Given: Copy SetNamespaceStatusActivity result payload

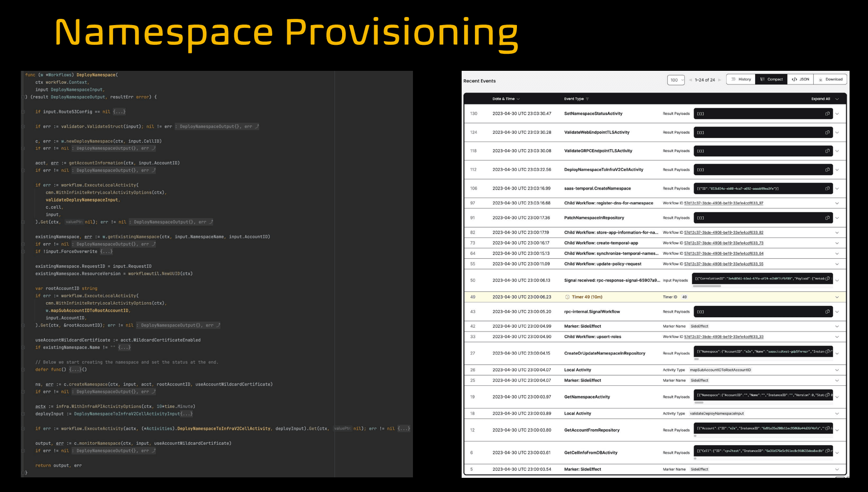Looking at the screenshot, I should pos(827,114).
